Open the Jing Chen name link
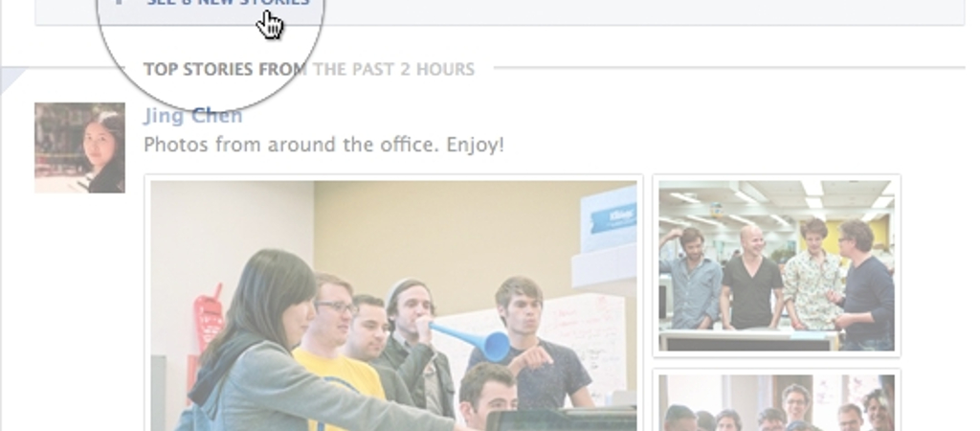The width and height of the screenshot is (980, 431). pos(193,116)
